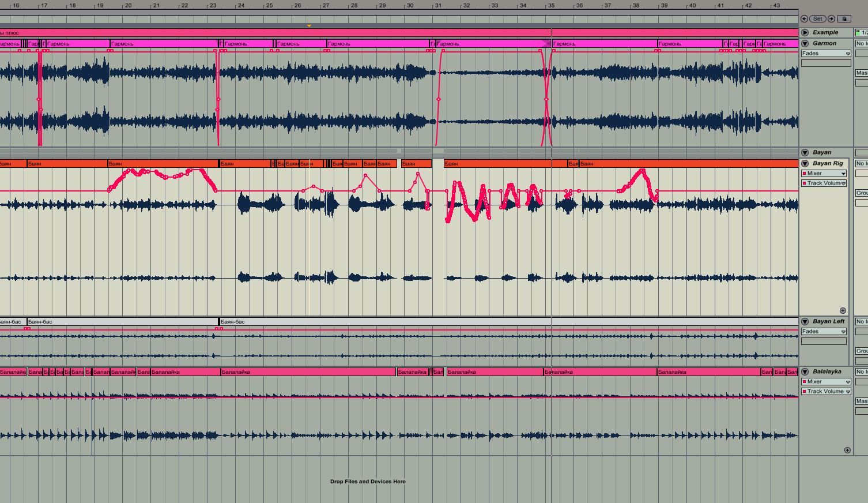Viewport: 868px width, 503px height.
Task: Open the Balalayka Mixer device chooser
Action: click(826, 382)
